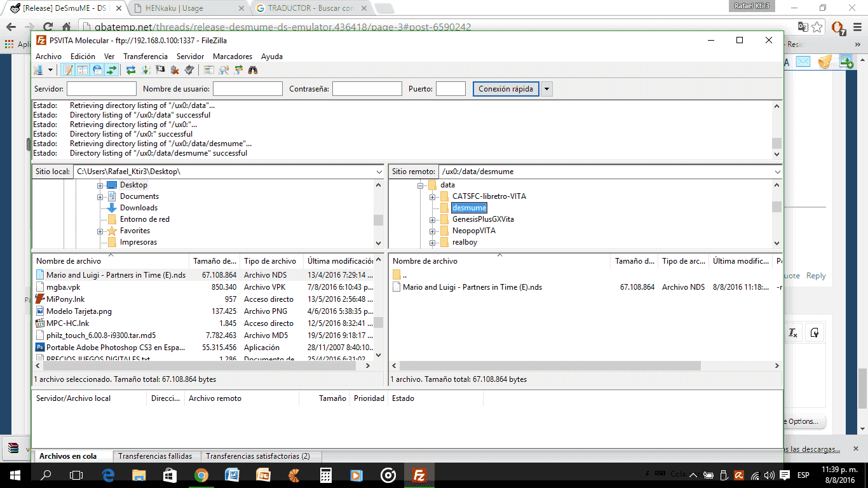Image resolution: width=868 pixels, height=488 pixels.
Task: Toggle the remote directory tree display
Action: (x=97, y=70)
